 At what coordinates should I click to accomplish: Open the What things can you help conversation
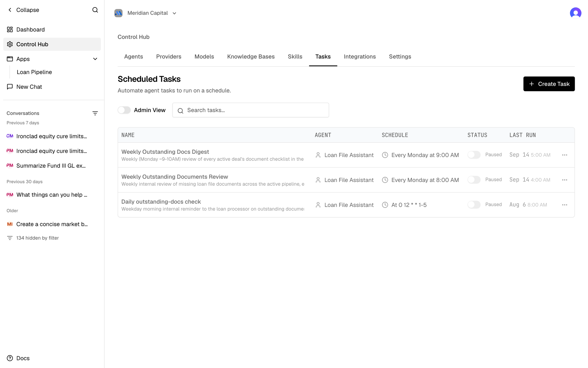point(52,195)
